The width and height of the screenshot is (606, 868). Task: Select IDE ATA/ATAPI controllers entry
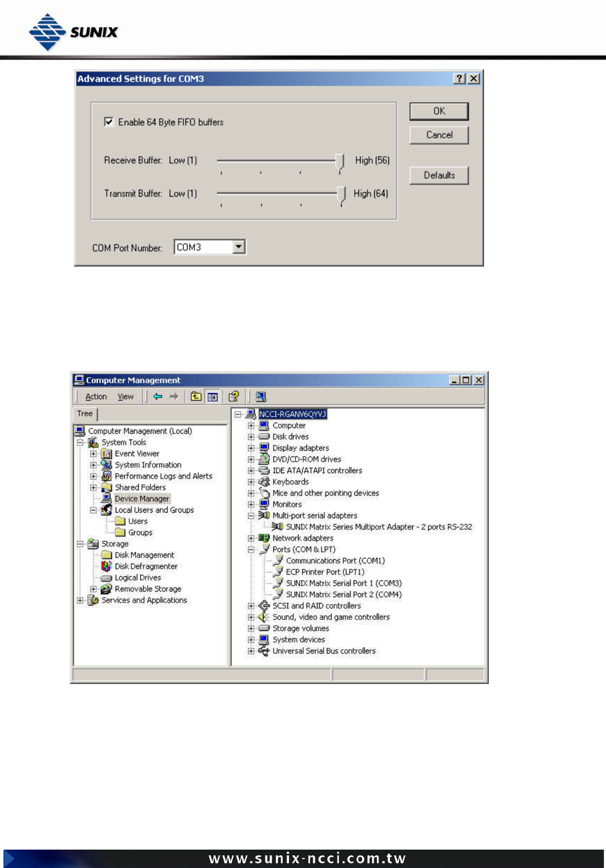tap(317, 471)
